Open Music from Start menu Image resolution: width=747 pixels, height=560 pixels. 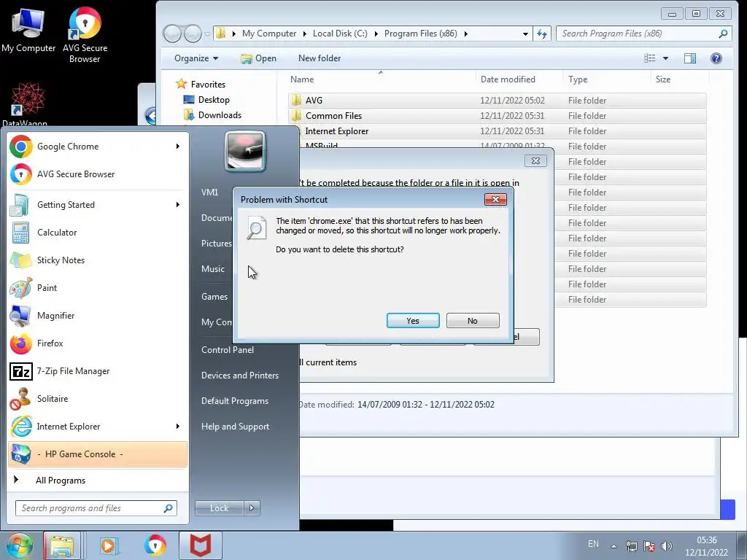[x=212, y=269]
